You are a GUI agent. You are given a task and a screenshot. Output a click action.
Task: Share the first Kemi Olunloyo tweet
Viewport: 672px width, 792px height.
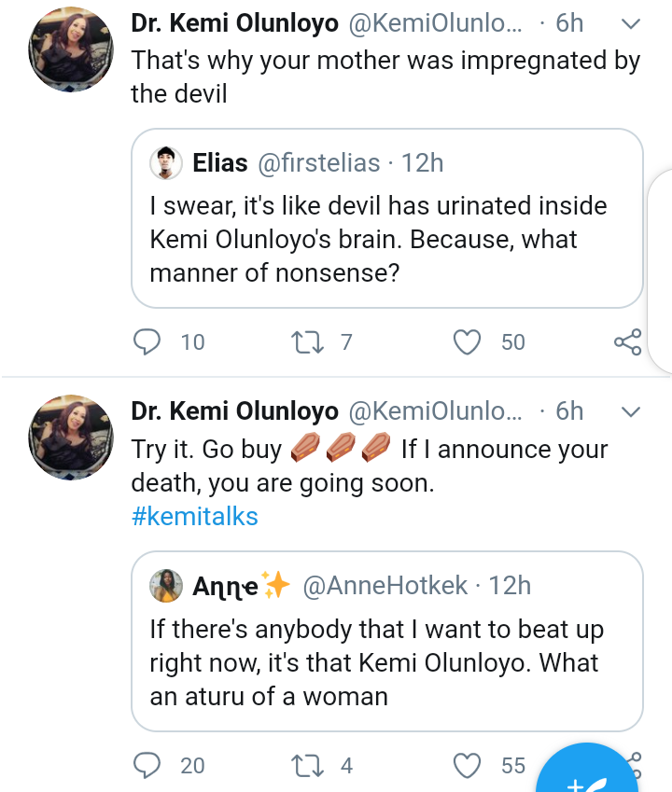click(x=627, y=342)
